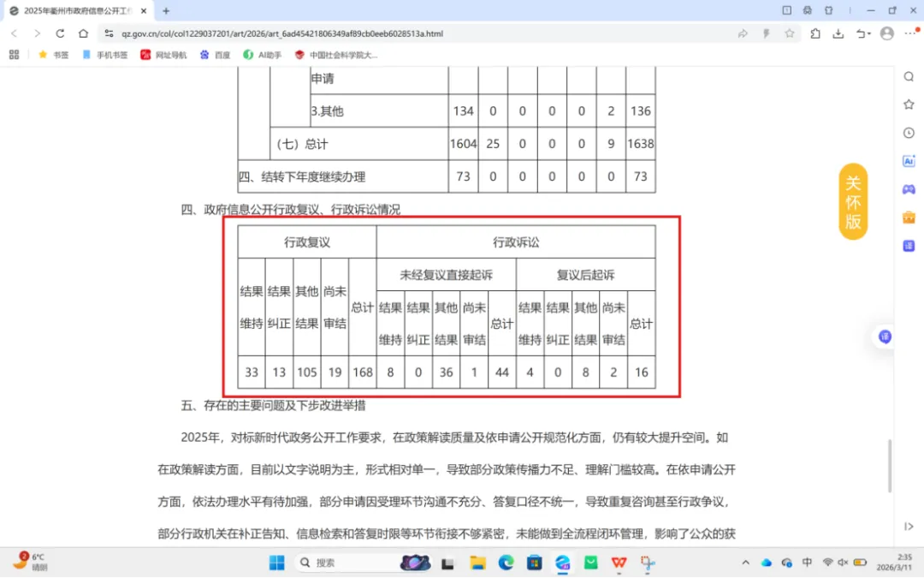Click the cell with value 1638

pos(641,143)
